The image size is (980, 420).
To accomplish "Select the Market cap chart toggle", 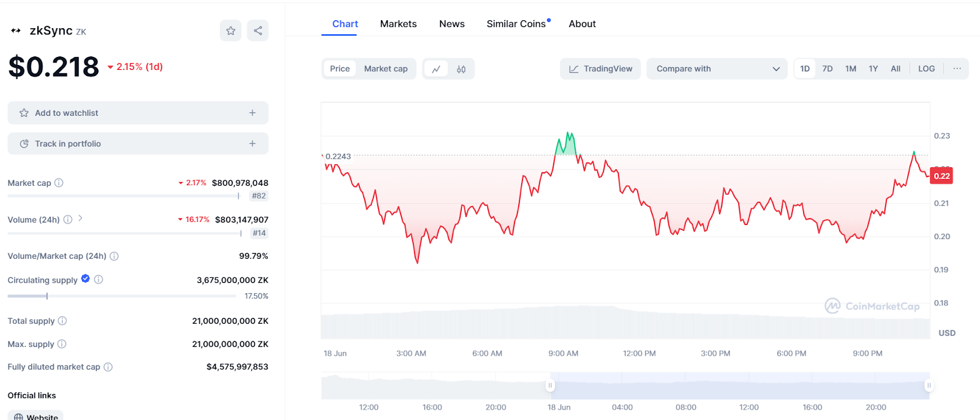I will coord(386,69).
